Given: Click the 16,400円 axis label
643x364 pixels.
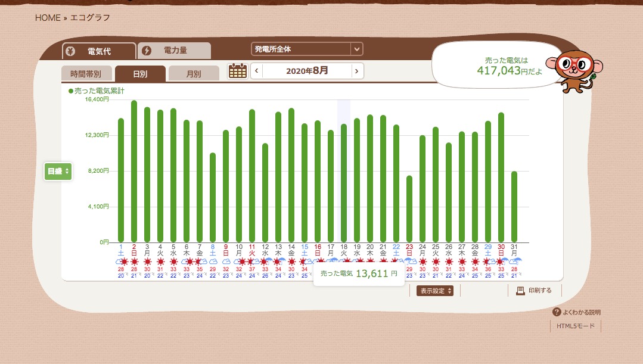Looking at the screenshot, I should (97, 99).
